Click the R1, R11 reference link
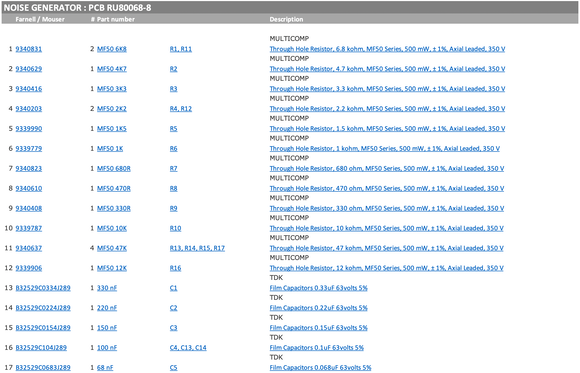 [x=181, y=49]
